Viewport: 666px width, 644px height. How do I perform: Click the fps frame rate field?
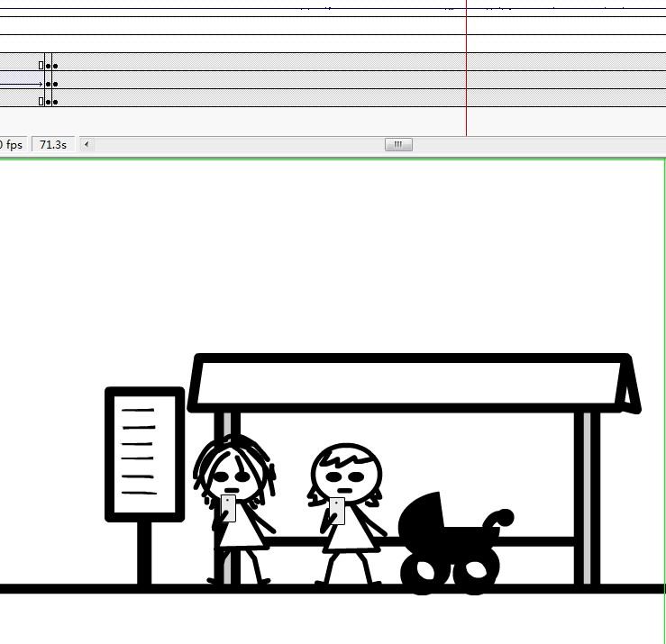point(13,145)
